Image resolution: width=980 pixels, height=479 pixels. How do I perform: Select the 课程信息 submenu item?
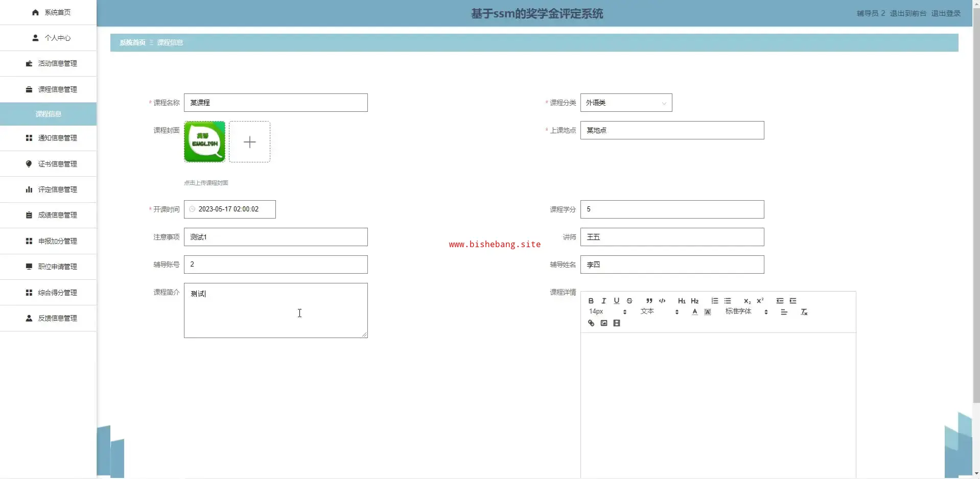coord(48,114)
